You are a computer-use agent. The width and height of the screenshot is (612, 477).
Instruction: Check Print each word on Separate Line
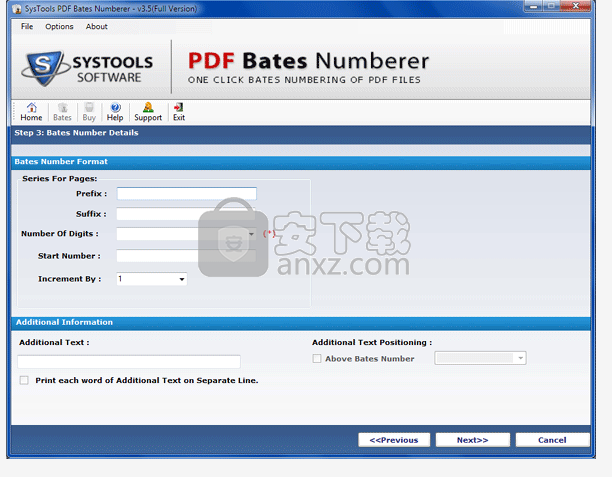click(24, 380)
